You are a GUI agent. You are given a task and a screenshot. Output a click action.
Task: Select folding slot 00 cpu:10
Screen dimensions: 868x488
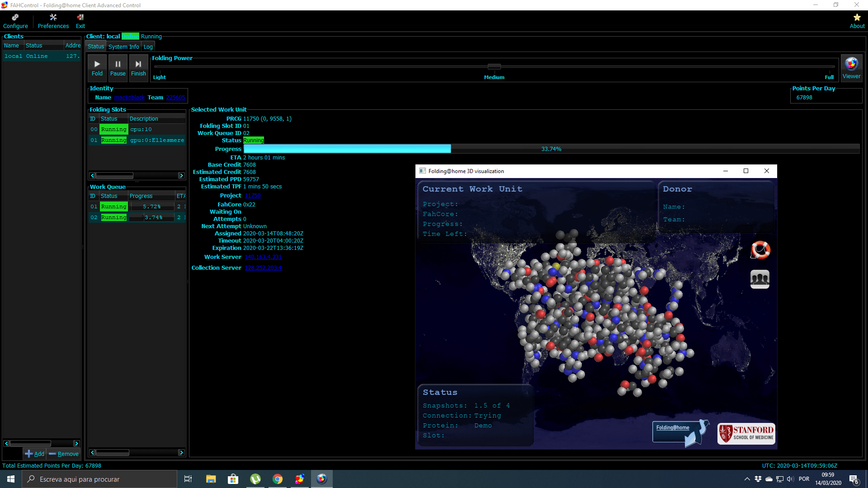coord(137,129)
